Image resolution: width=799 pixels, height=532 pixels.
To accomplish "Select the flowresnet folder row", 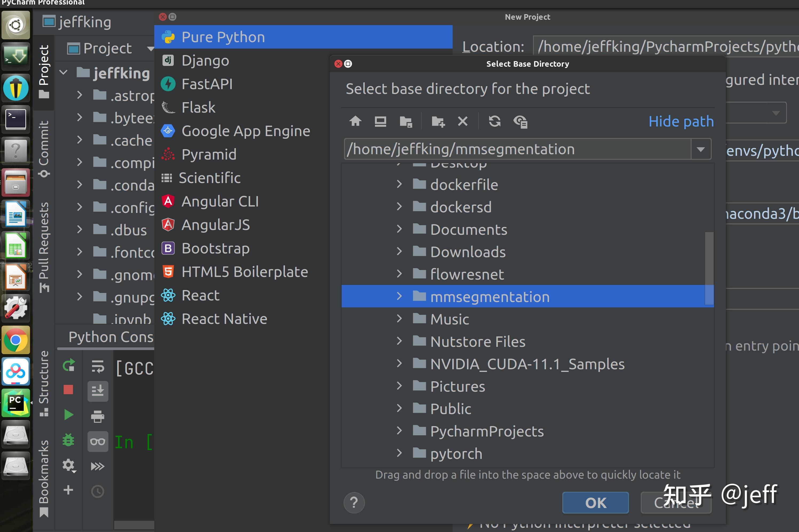I will click(x=528, y=274).
